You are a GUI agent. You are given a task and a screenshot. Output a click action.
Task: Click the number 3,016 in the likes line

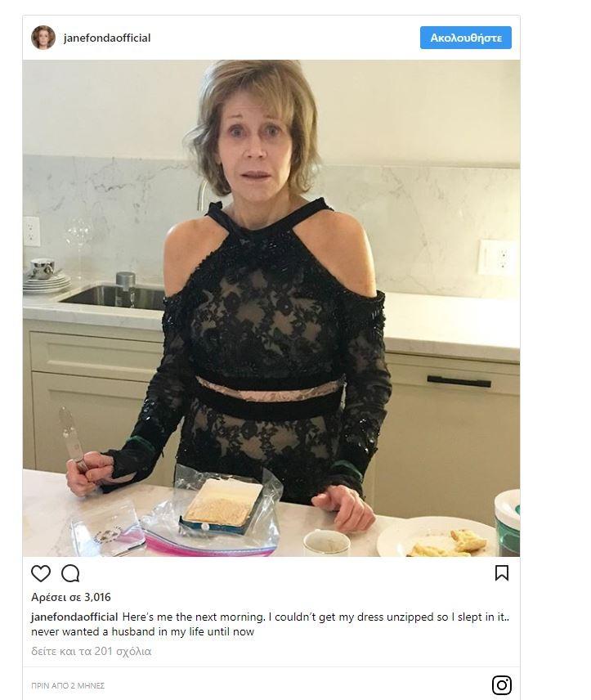[95, 597]
